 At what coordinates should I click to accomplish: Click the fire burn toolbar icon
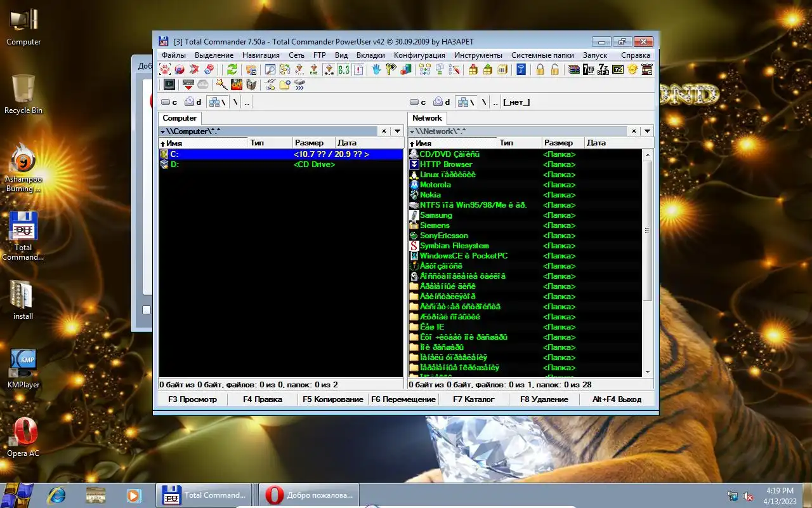click(x=237, y=84)
